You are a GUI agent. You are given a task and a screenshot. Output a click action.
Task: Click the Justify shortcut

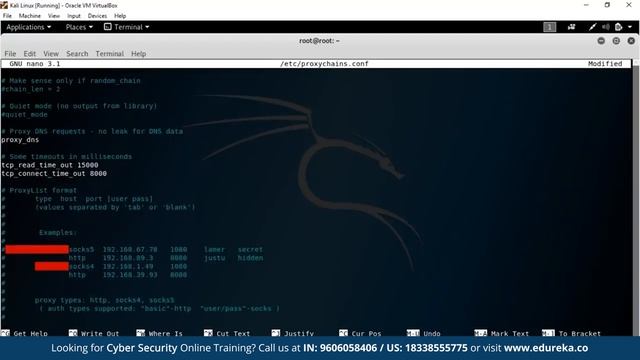pyautogui.click(x=293, y=333)
